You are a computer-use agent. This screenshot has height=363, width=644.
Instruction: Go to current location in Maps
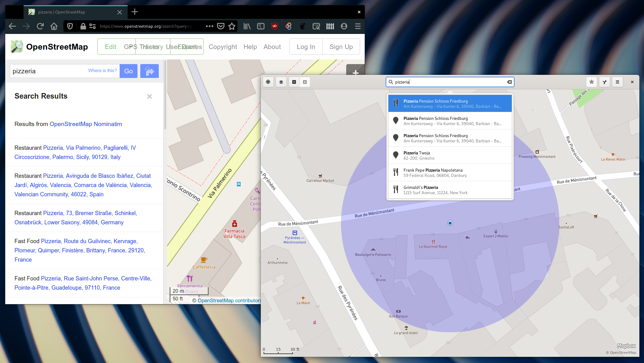pyautogui.click(x=268, y=82)
